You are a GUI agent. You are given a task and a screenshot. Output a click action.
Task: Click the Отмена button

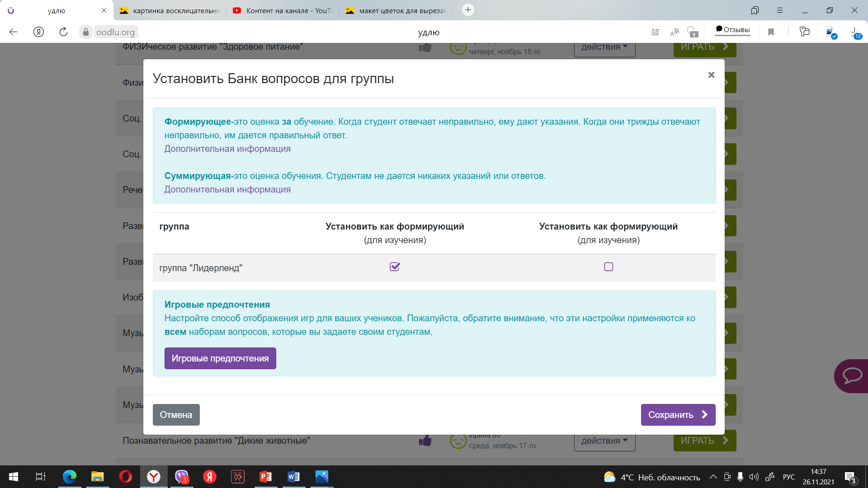pyautogui.click(x=176, y=415)
